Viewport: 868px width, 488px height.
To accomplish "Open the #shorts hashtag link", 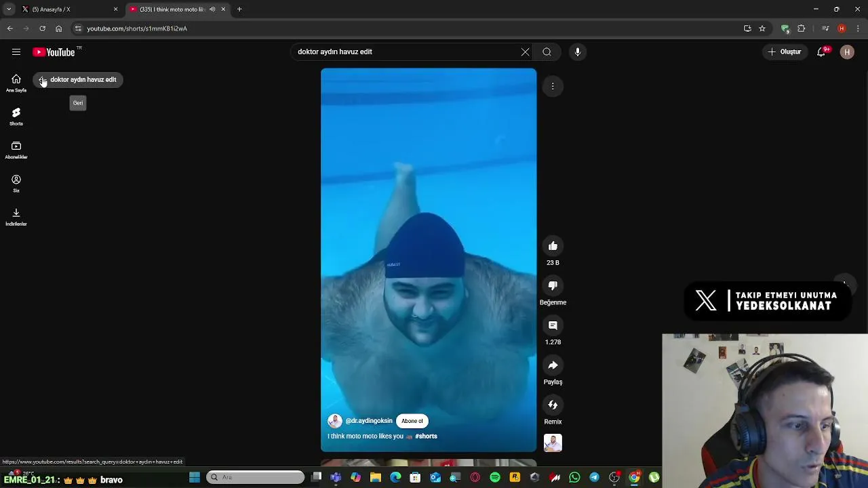I will pos(426,436).
